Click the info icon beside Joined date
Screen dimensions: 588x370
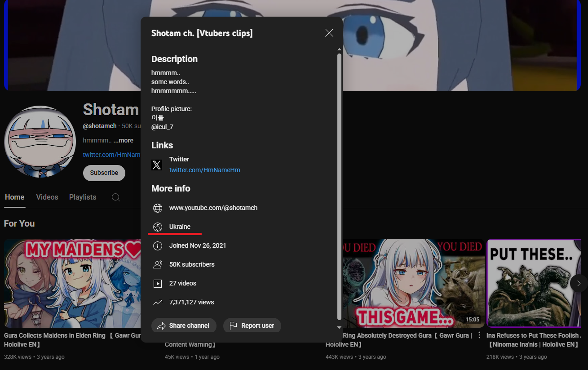158,245
